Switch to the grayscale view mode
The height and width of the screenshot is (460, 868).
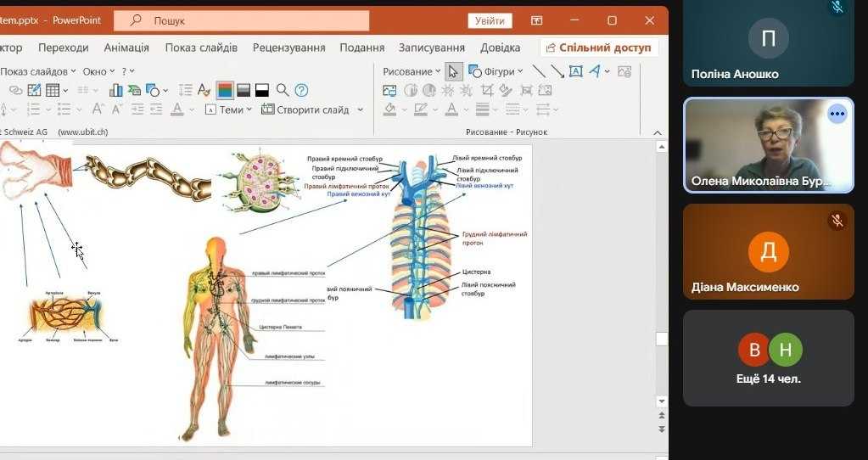click(x=244, y=90)
